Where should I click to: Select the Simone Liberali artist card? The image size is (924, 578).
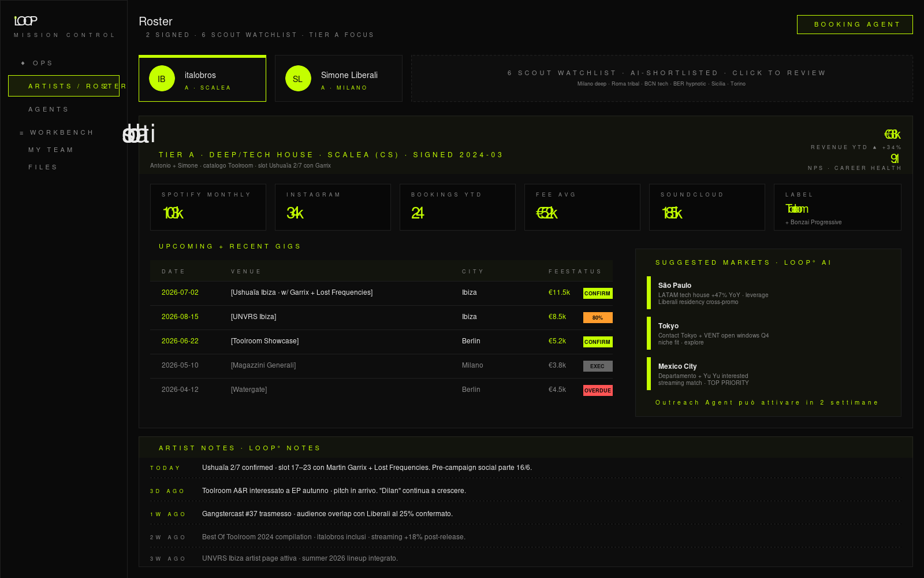coord(338,79)
